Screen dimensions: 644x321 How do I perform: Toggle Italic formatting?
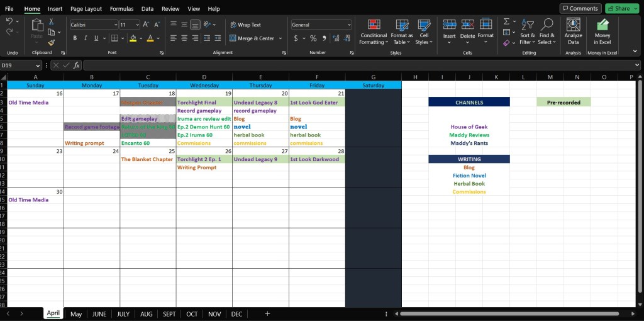(x=86, y=38)
